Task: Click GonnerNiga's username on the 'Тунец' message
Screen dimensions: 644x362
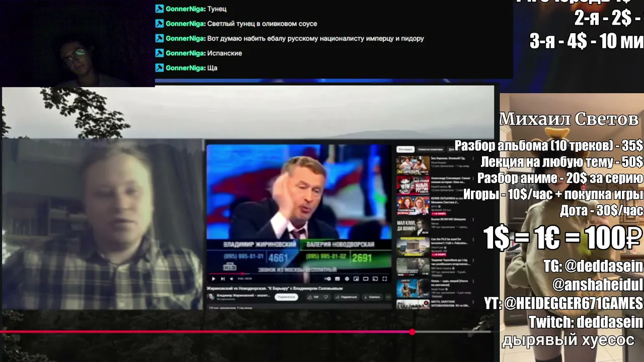Action: 185,9
